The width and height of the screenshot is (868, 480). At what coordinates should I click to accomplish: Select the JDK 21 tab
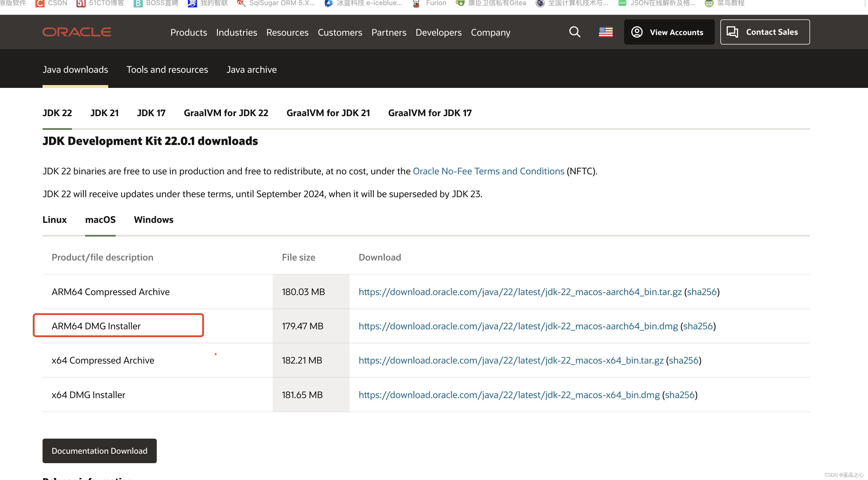click(105, 113)
